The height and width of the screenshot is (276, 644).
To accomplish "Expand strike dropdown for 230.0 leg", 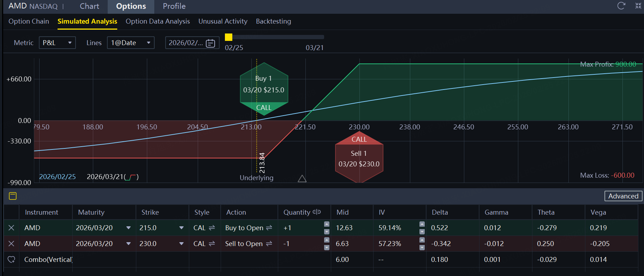I will (x=181, y=244).
